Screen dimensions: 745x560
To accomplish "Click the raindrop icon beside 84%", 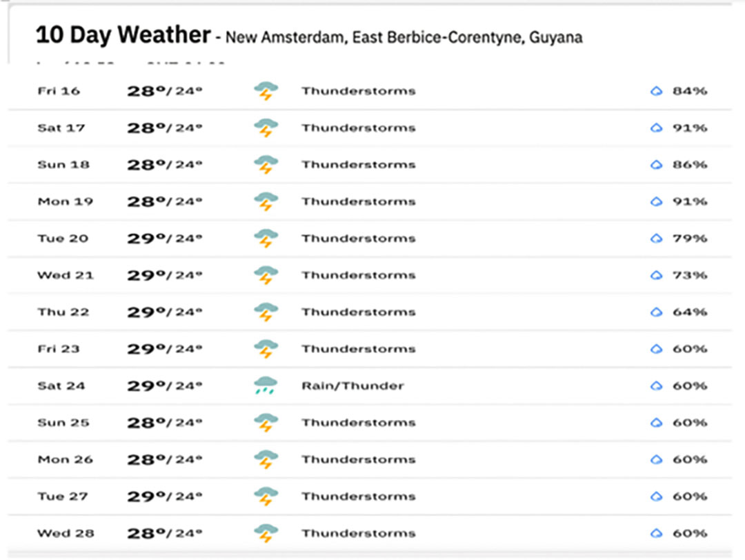I will tap(656, 91).
